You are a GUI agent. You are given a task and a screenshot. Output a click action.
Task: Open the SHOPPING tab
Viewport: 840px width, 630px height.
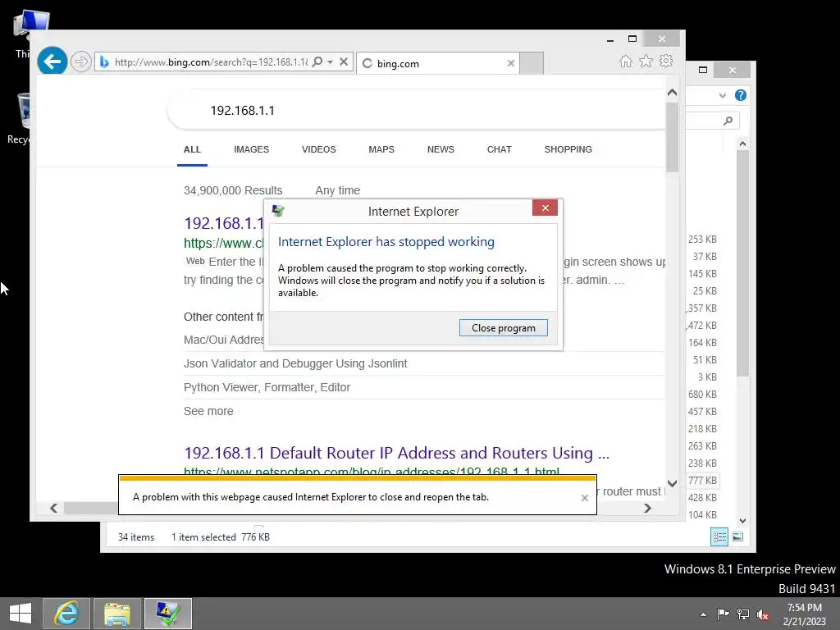click(x=568, y=149)
